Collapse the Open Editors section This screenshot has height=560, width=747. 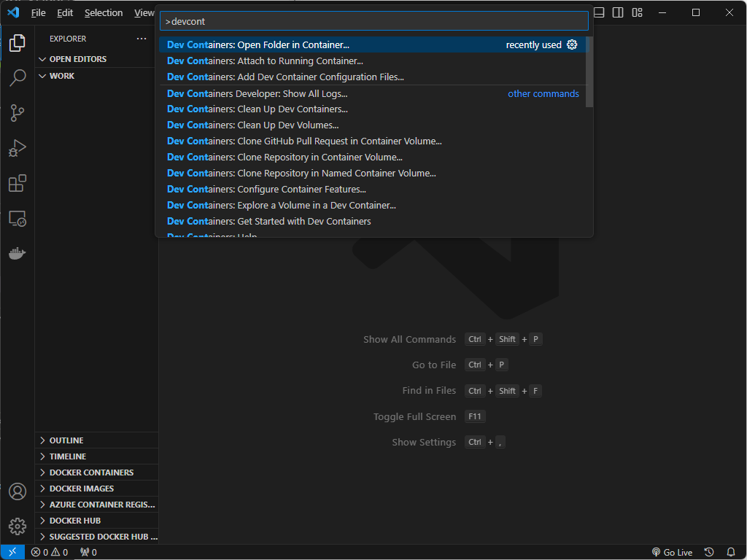point(96,59)
